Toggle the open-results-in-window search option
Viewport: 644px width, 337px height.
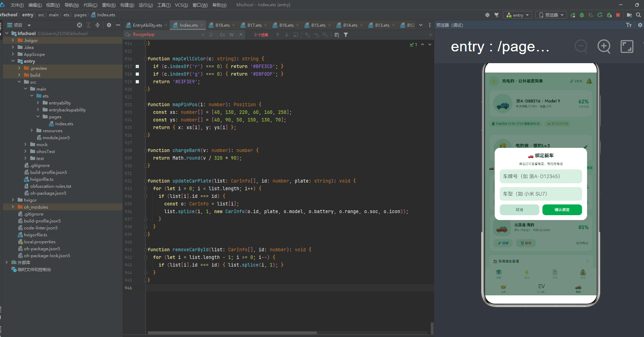[296, 35]
